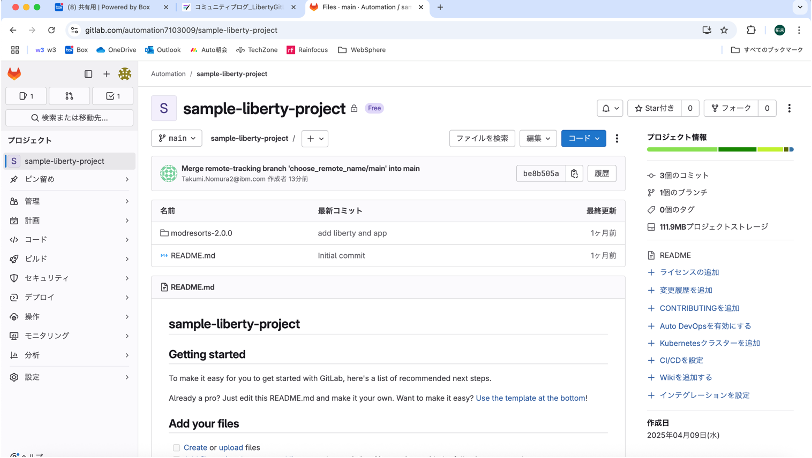Open a new browser tab with plus
This screenshot has height=458, width=812.
[x=440, y=7]
